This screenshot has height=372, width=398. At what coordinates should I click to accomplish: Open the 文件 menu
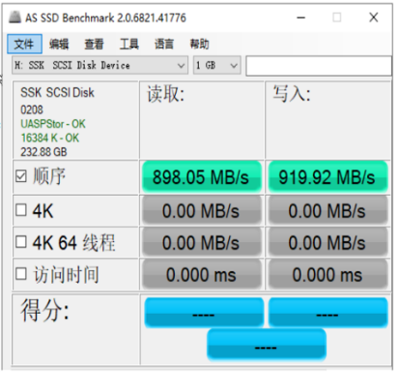click(x=24, y=44)
